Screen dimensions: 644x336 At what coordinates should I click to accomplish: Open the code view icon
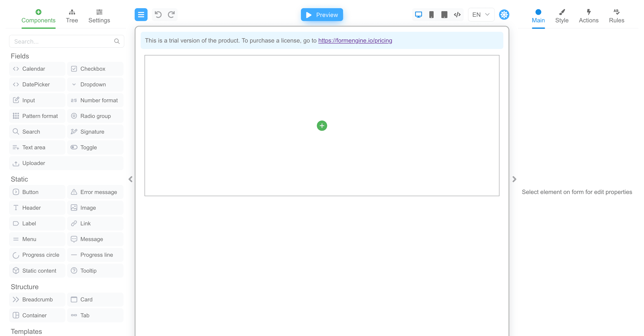click(x=457, y=14)
